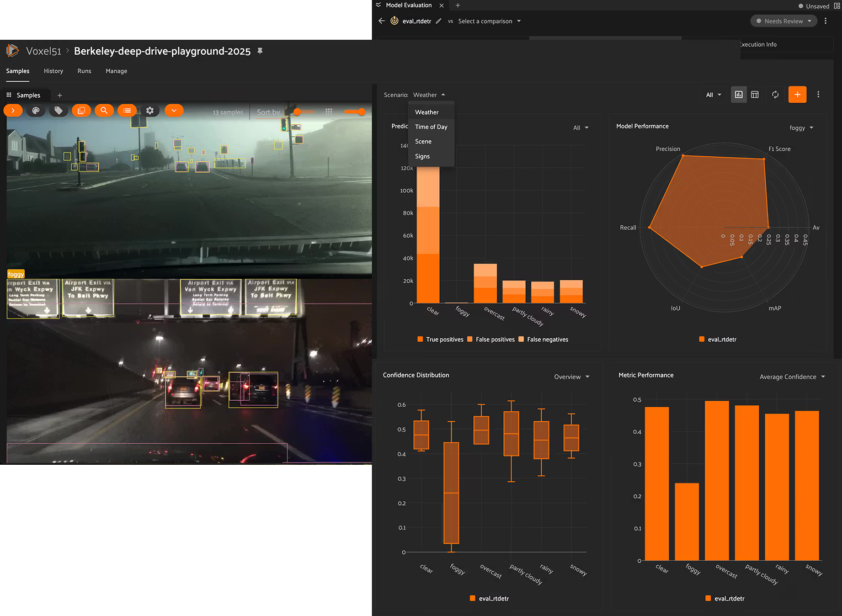Click the Unsaved status indicator

click(x=814, y=6)
